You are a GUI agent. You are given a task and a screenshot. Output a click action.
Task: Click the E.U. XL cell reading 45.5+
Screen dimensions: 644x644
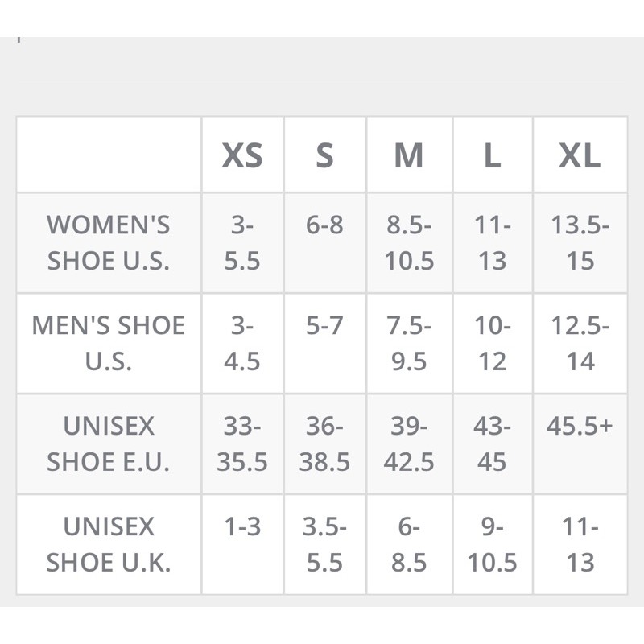[580, 426]
